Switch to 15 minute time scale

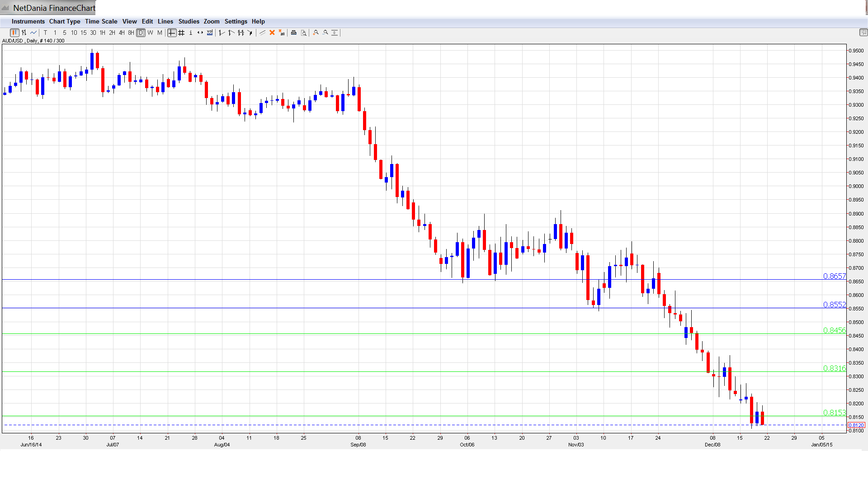pyautogui.click(x=84, y=33)
